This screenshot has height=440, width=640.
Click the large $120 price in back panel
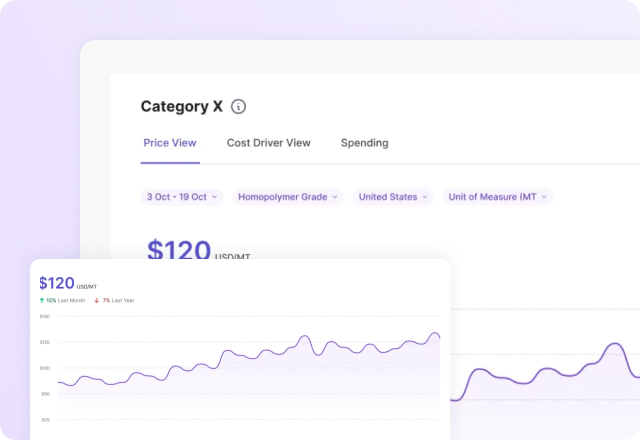[x=179, y=249]
